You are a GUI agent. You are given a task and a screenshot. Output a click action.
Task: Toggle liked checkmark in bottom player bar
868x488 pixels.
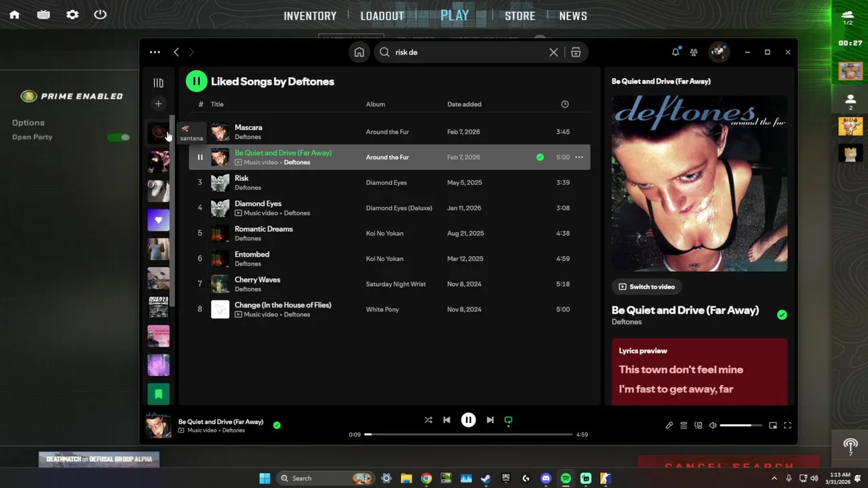point(277,425)
